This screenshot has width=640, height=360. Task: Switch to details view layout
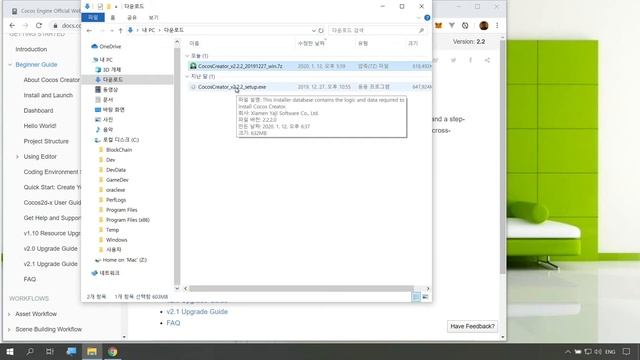416,297
